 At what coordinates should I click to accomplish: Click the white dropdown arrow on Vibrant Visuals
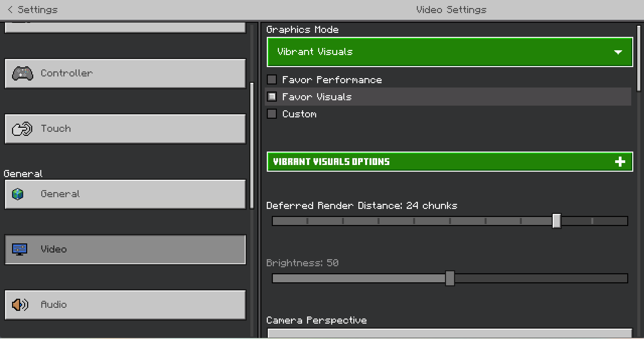point(618,52)
